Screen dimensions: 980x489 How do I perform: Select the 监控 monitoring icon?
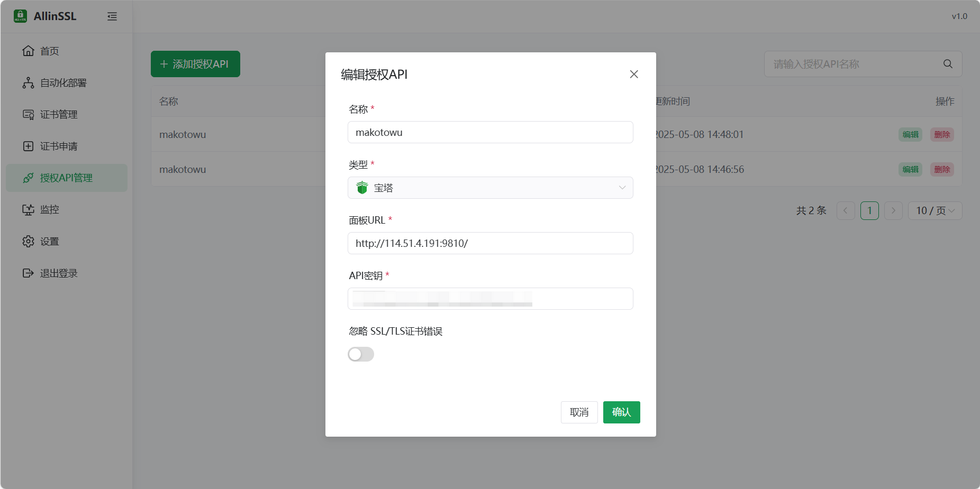(28, 209)
